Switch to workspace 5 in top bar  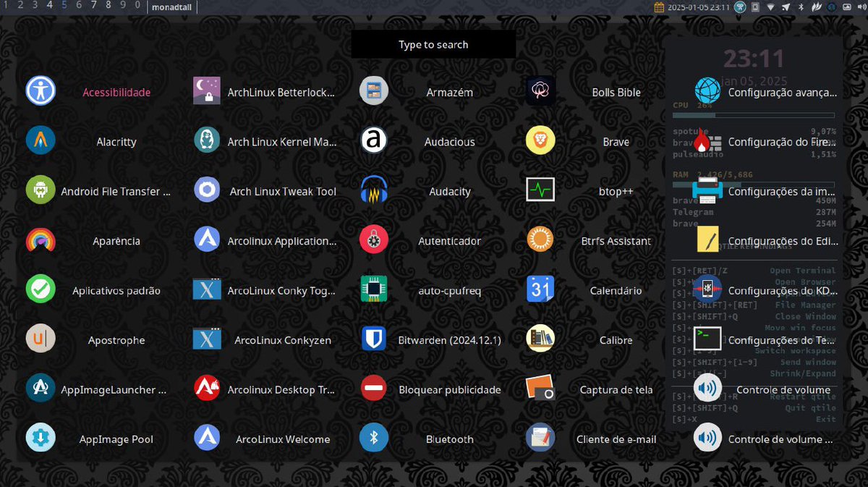(x=64, y=5)
